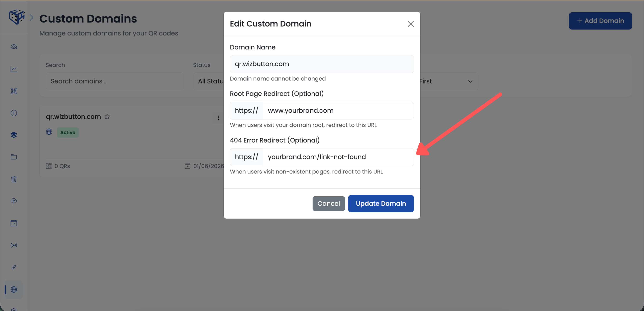Create new QR via the plus icon
Screen dimensions: 644x311
(x=14, y=113)
